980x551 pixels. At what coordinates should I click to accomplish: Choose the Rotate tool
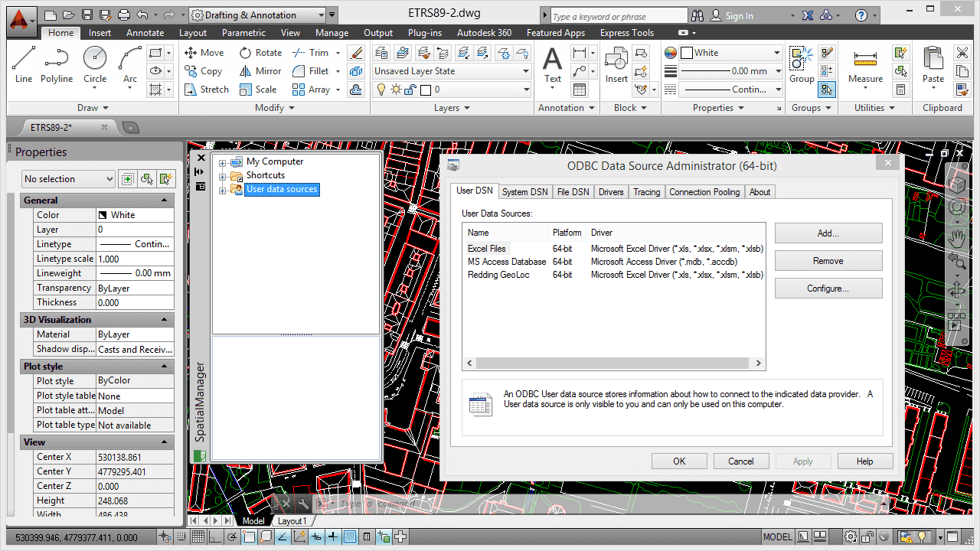click(260, 53)
